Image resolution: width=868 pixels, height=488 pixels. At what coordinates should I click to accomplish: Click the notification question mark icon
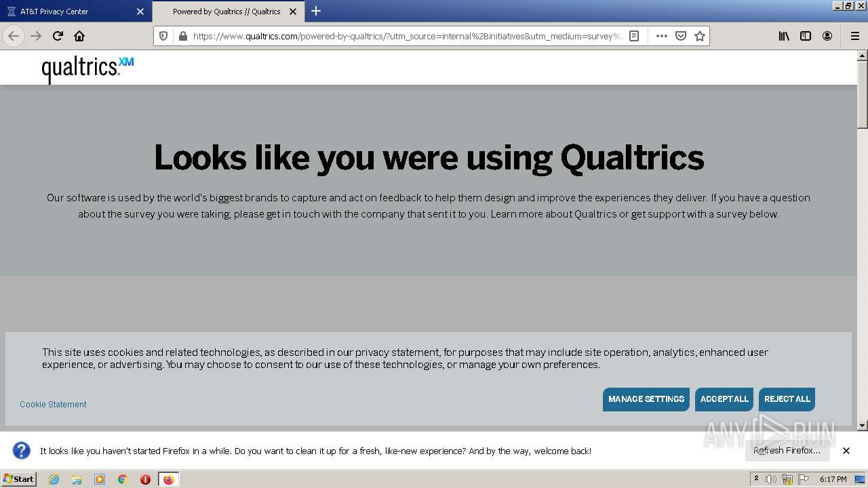22,451
